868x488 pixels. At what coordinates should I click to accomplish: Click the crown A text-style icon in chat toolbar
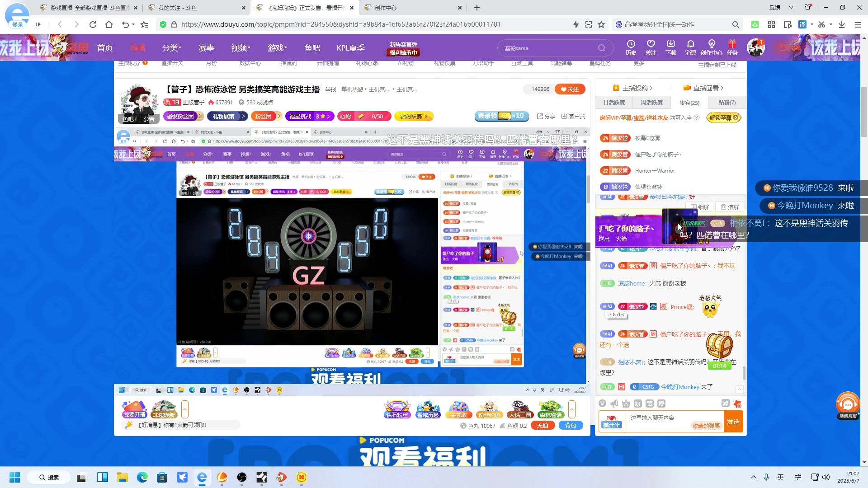point(626,404)
